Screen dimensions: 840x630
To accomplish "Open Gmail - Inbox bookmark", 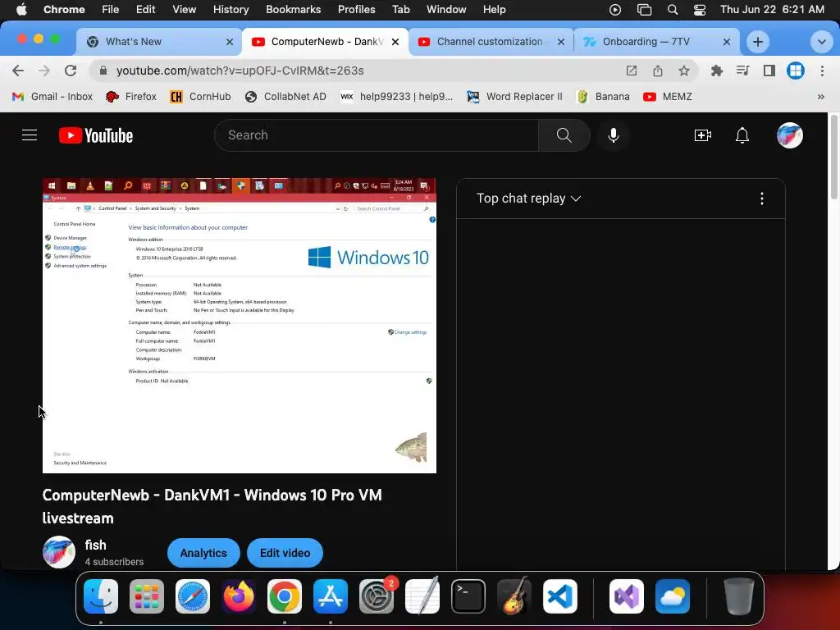I will [52, 97].
